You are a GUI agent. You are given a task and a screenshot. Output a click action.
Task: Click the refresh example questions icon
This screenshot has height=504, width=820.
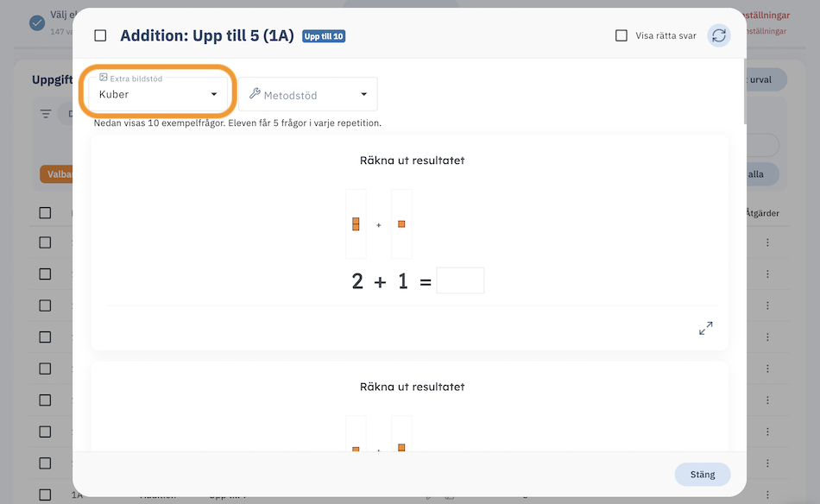point(718,35)
